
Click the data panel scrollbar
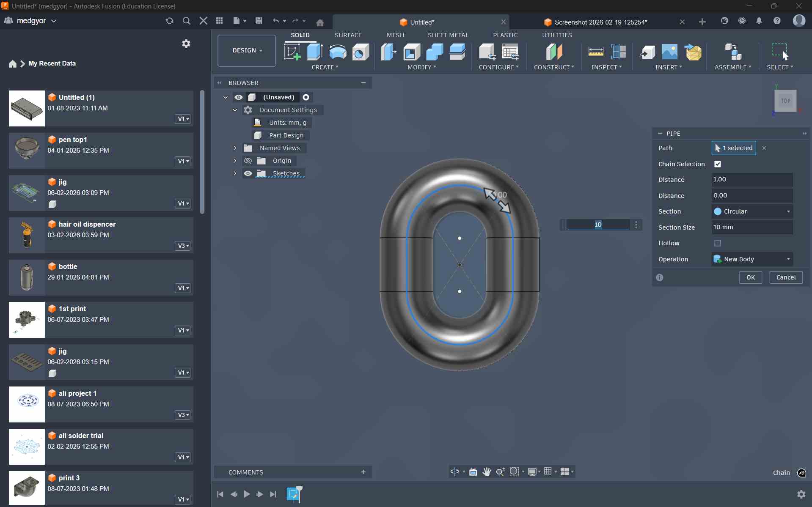pyautogui.click(x=202, y=152)
